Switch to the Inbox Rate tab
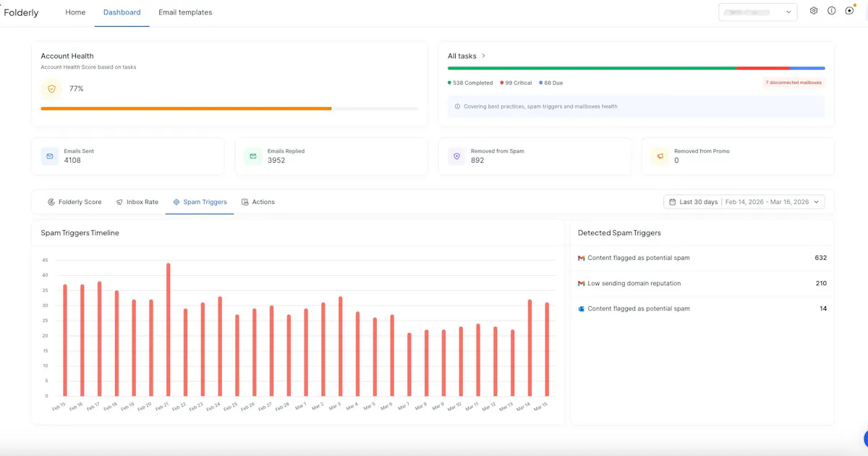The width and height of the screenshot is (868, 456). [x=137, y=202]
